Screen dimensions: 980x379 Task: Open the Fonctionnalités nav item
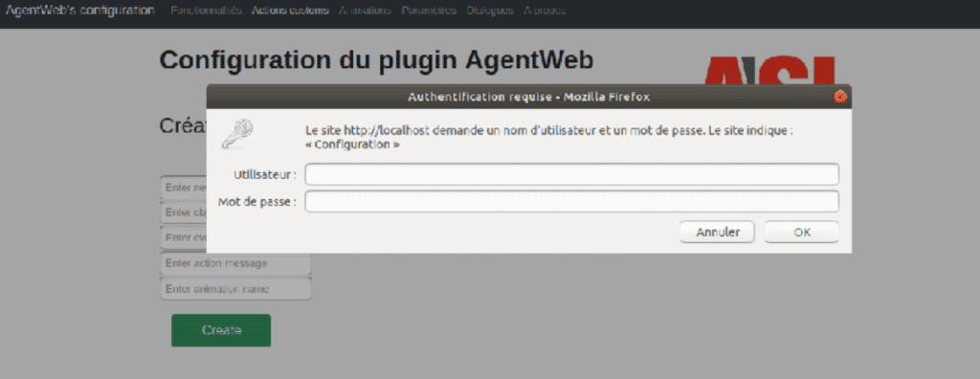[206, 11]
